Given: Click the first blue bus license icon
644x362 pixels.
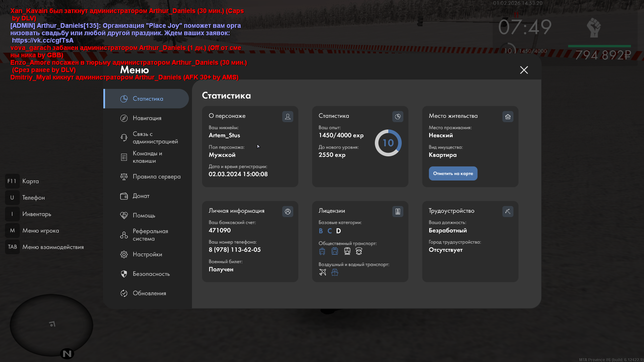Looking at the screenshot, I should [x=322, y=251].
